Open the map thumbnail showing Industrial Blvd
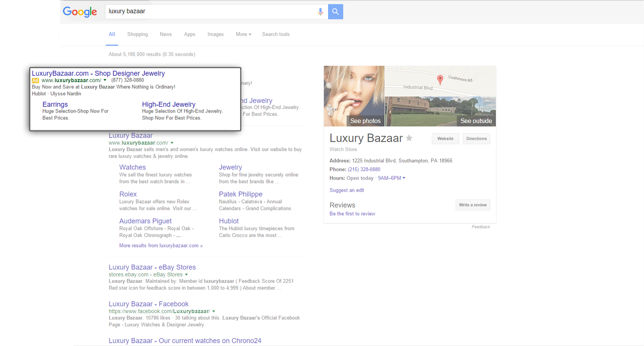644x346 pixels. [x=440, y=81]
